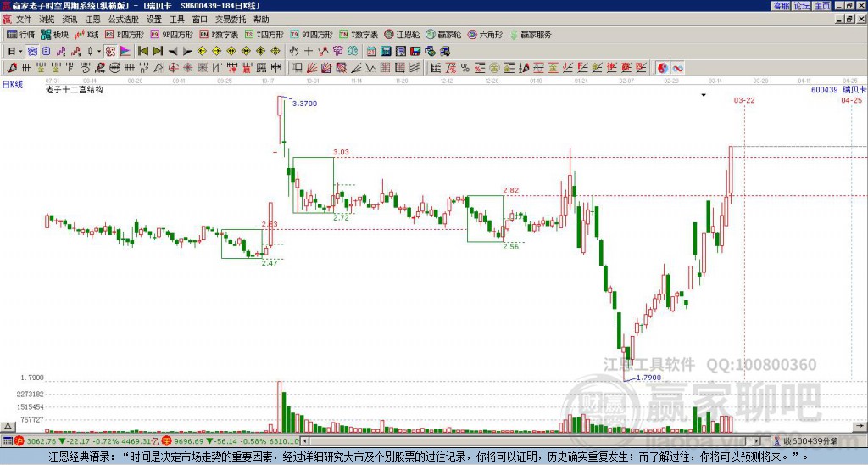Open the 客服 customer service link

781,6
